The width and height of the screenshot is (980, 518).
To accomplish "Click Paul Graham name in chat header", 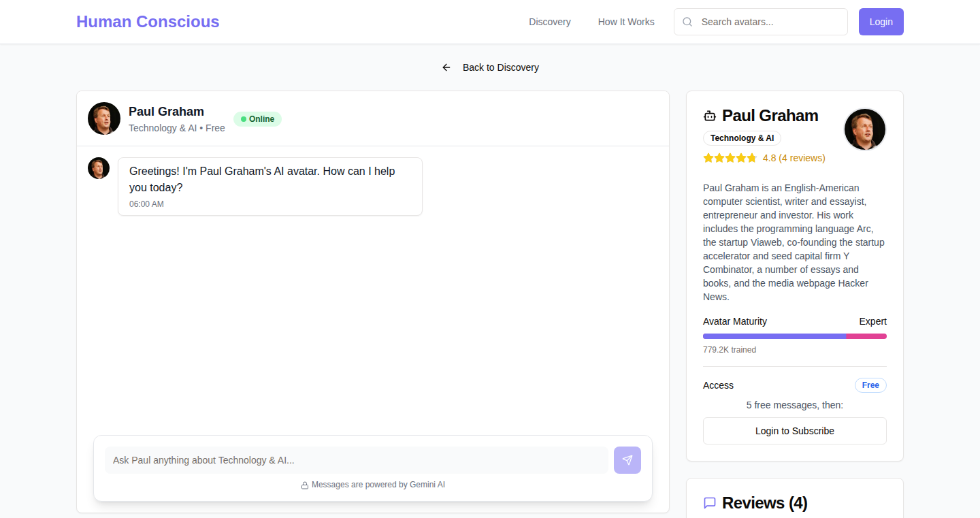I will (x=166, y=112).
